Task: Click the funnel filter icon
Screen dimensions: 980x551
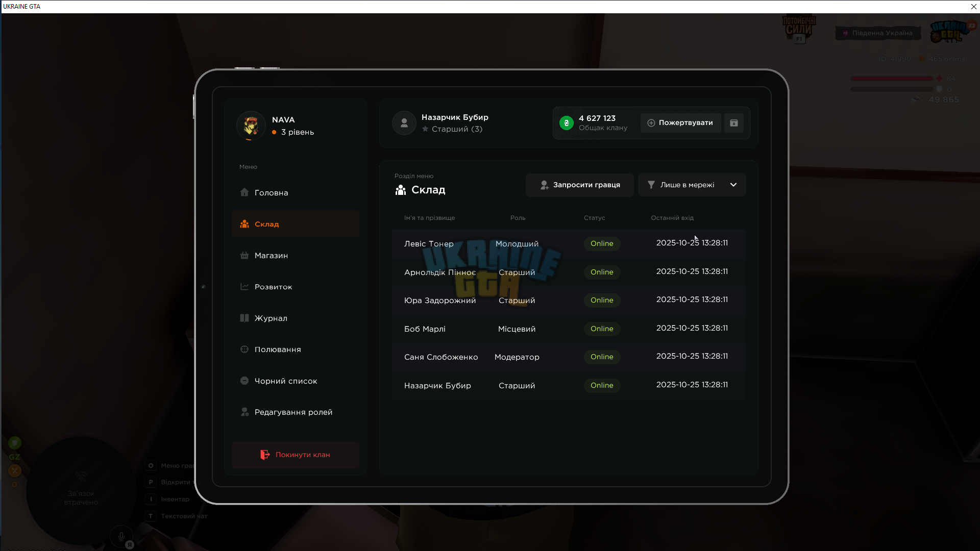Action: click(651, 185)
